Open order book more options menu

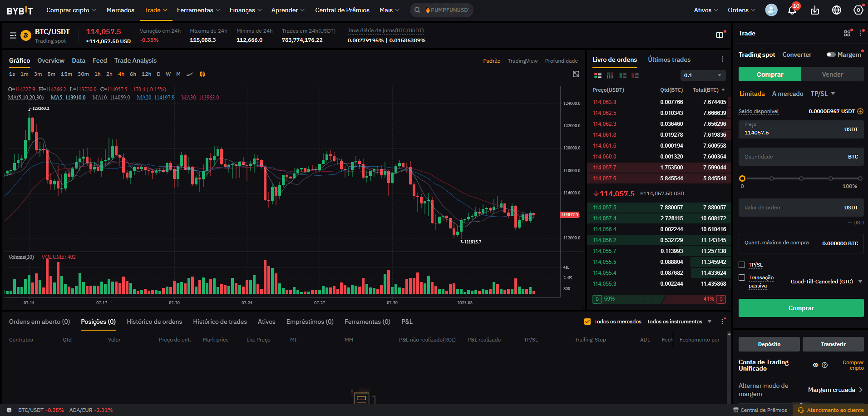[x=722, y=59]
